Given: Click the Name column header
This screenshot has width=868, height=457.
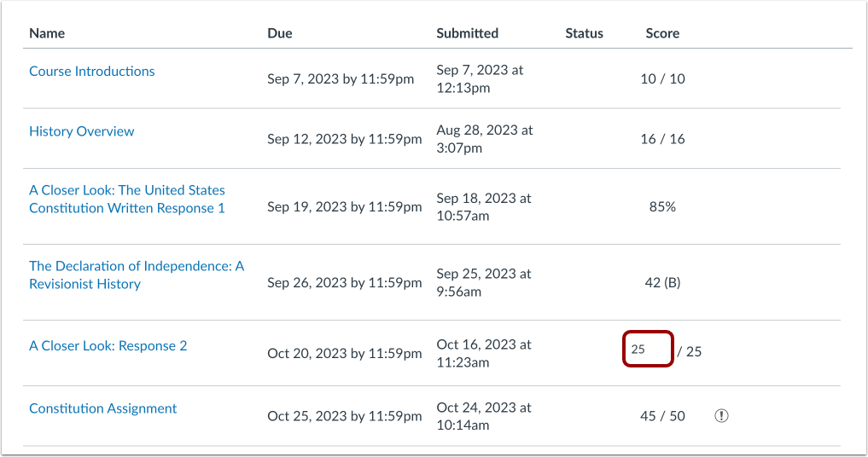Looking at the screenshot, I should pos(47,33).
